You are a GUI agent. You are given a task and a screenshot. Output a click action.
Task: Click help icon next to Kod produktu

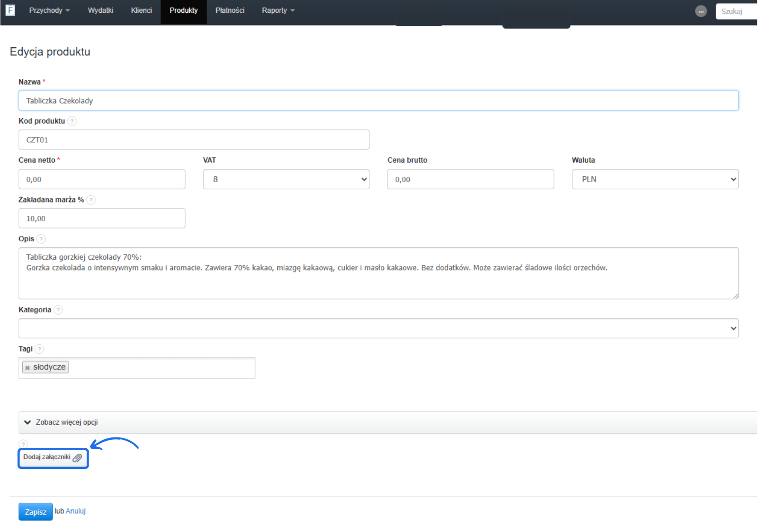click(x=72, y=121)
